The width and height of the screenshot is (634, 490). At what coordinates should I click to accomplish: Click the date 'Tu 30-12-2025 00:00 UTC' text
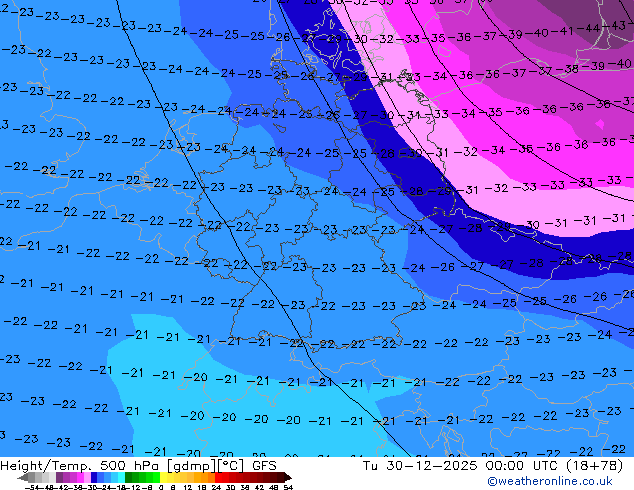(459, 466)
